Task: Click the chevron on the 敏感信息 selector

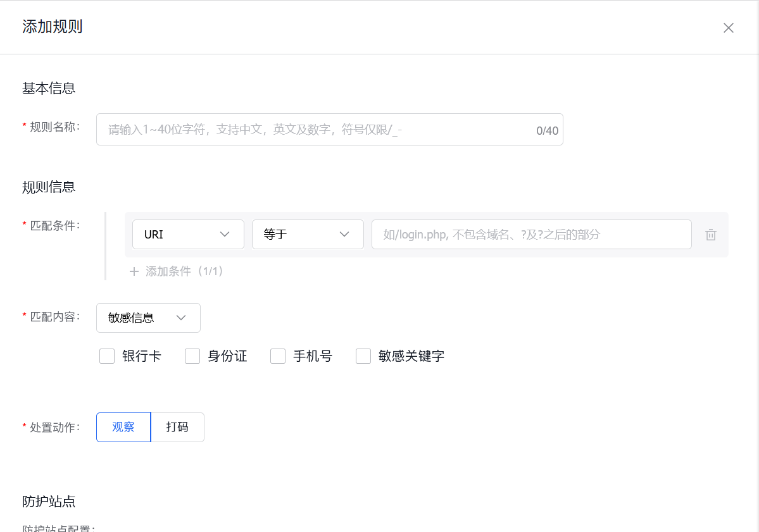Action: pyautogui.click(x=181, y=318)
